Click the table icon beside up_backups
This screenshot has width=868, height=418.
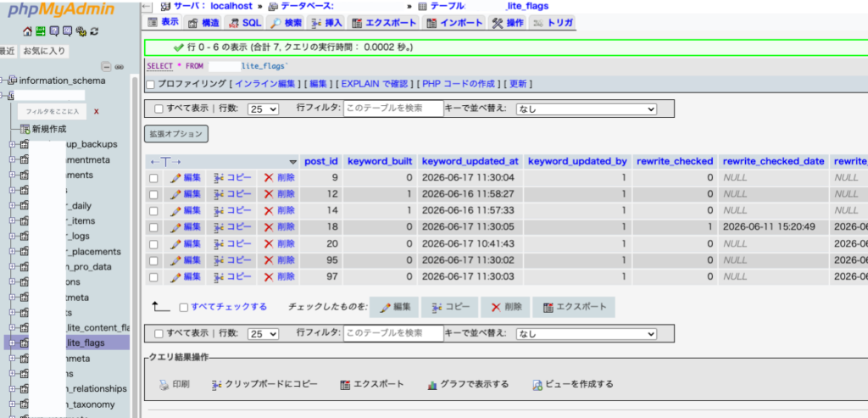tap(24, 144)
